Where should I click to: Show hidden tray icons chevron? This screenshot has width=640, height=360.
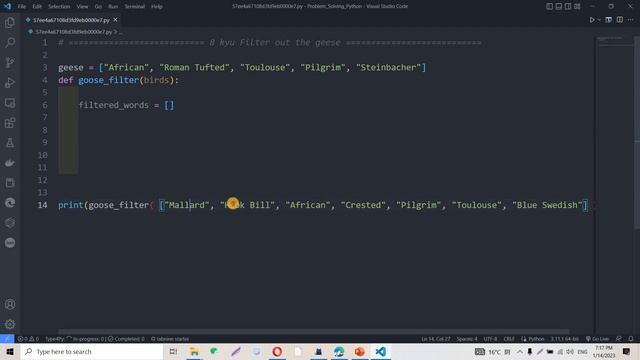point(520,351)
